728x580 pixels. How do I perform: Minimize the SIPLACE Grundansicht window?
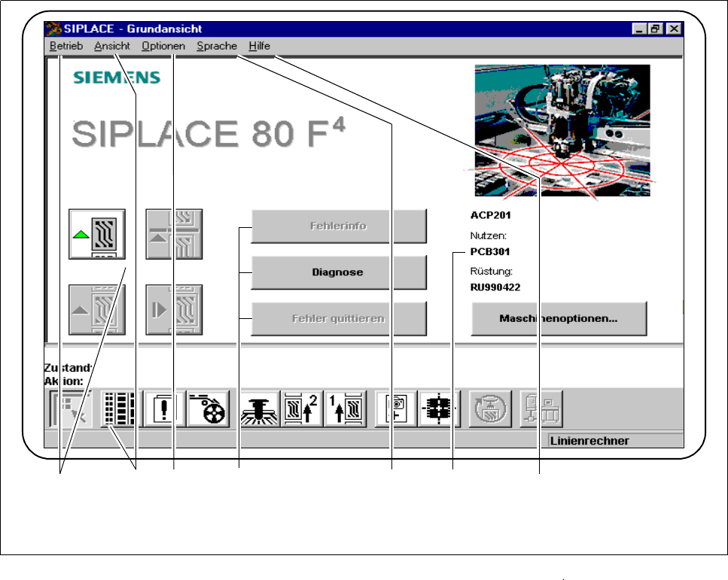(639, 29)
